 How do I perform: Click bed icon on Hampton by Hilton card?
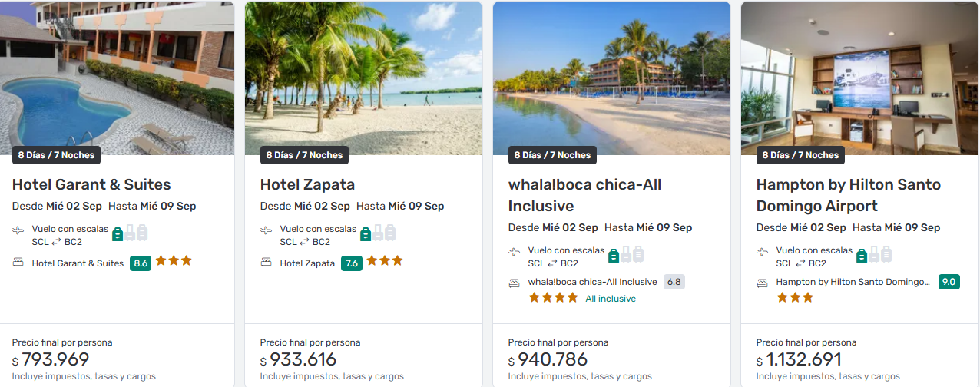pyautogui.click(x=763, y=283)
